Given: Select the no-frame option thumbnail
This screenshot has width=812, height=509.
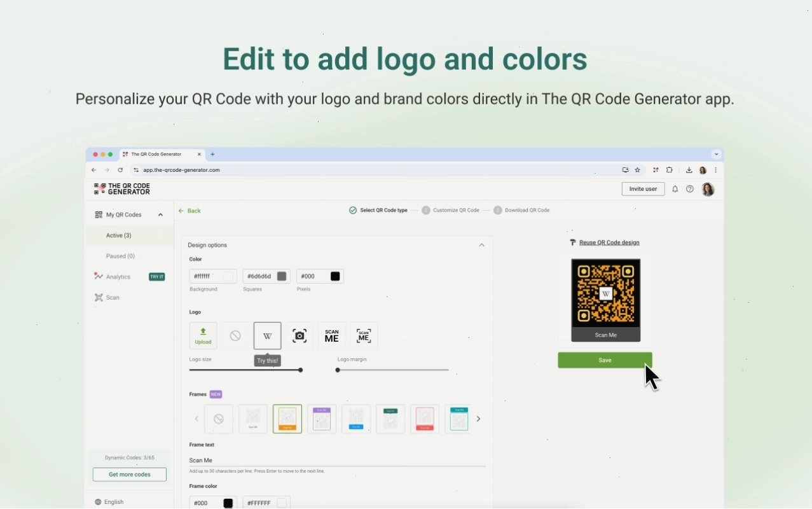Looking at the screenshot, I should click(x=219, y=419).
